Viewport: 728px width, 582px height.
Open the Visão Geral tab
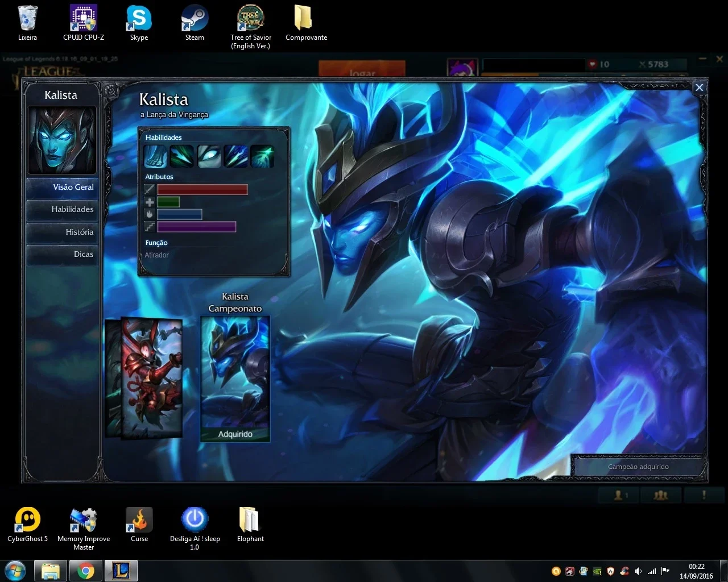(63, 188)
